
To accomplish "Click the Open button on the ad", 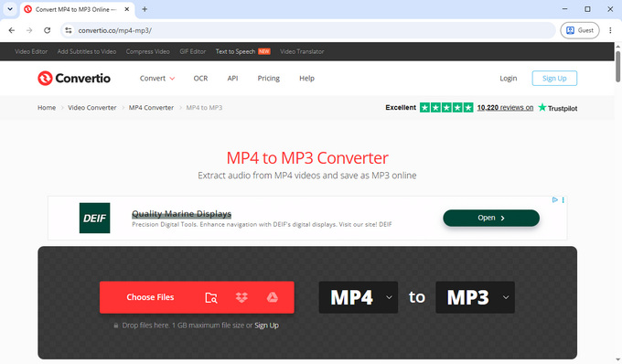I will 491,218.
